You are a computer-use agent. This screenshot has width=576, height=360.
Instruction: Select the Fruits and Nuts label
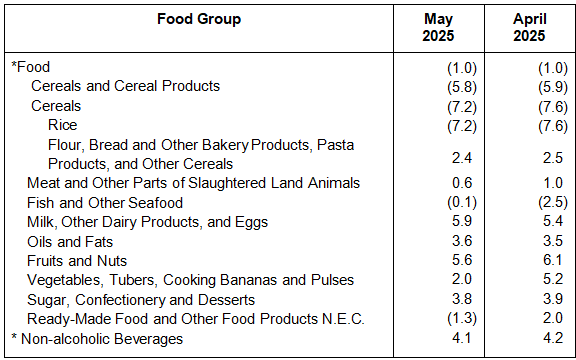[x=77, y=261]
